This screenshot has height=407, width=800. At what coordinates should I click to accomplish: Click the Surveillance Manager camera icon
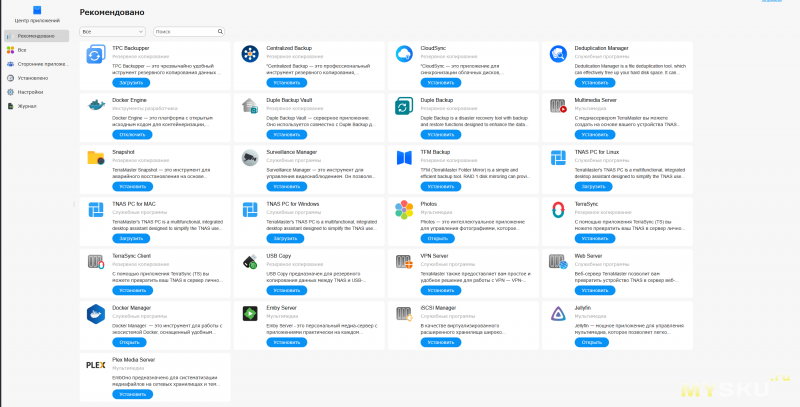[x=250, y=158]
